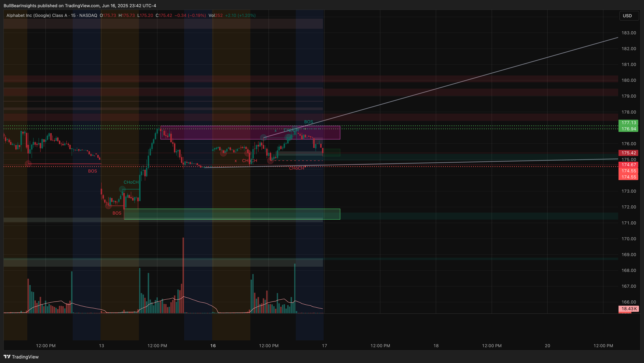Click the date label 18 on time axis

[x=436, y=346]
